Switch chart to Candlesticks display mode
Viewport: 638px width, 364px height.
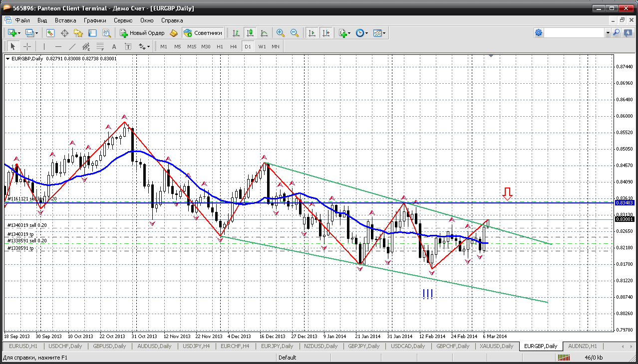[250, 33]
